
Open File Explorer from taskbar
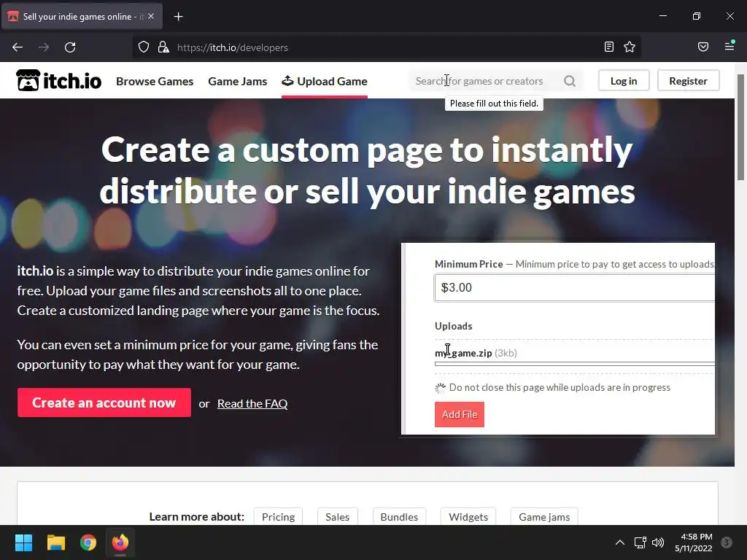[55, 542]
